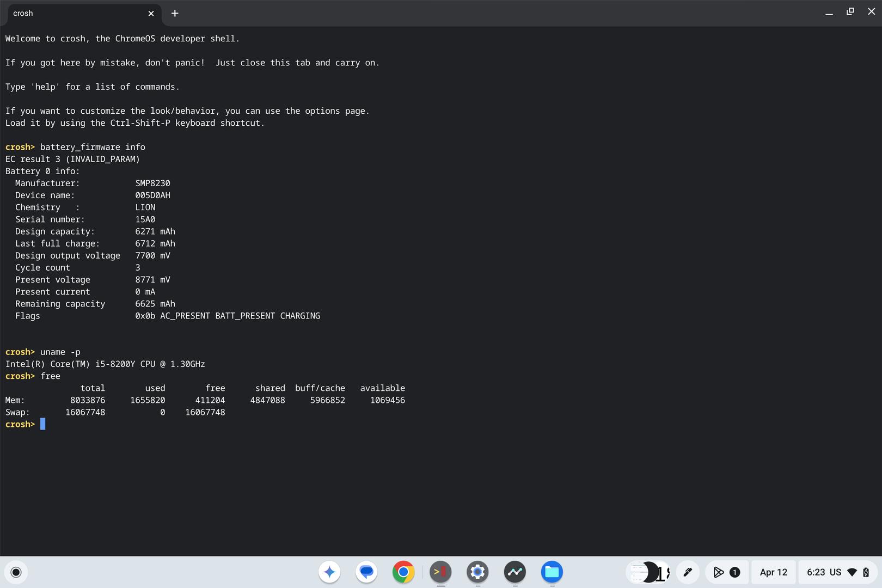This screenshot has width=882, height=588.
Task: Open the Settings gear app
Action: [x=477, y=572]
